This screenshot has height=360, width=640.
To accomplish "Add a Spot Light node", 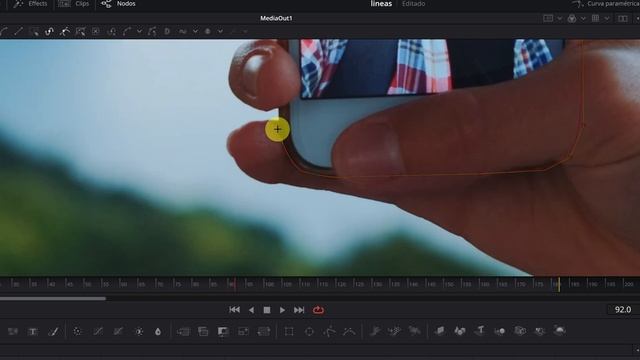I will pos(540,331).
